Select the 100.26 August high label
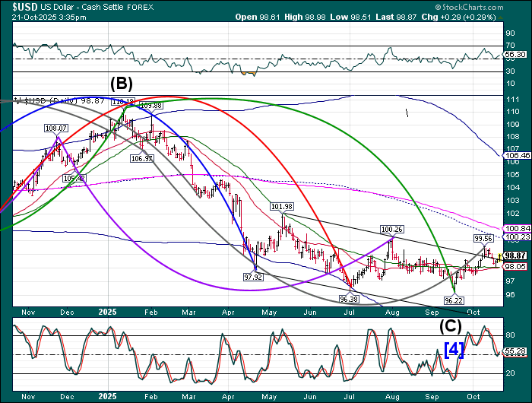The image size is (532, 403). tap(391, 229)
